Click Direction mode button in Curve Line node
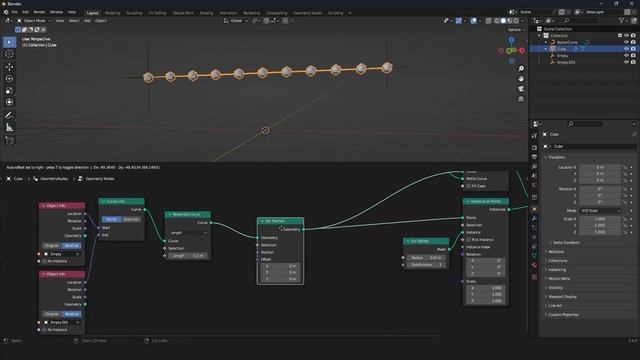640x360 pixels. click(x=131, y=220)
